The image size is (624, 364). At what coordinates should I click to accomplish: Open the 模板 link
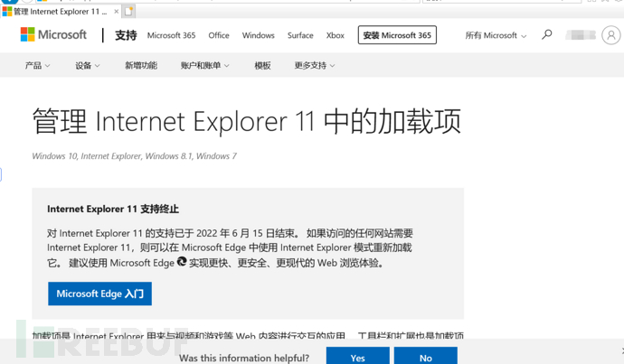[262, 66]
